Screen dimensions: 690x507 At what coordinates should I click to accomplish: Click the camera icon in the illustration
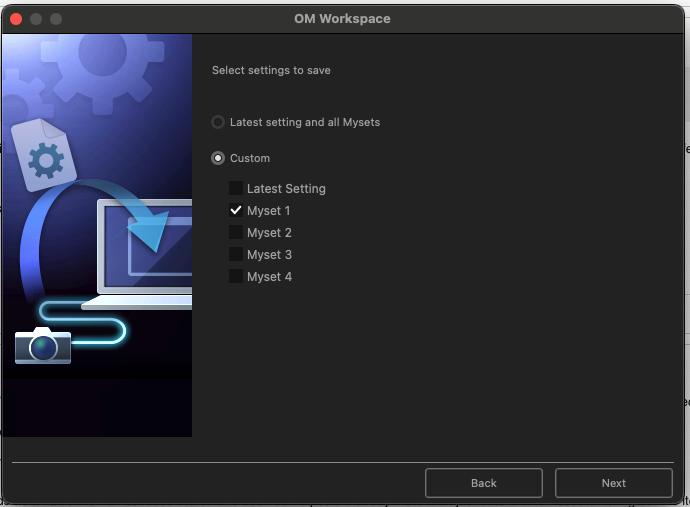43,345
